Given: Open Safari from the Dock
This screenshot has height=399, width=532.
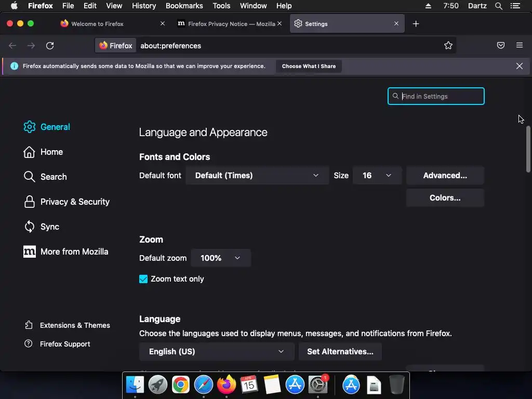Looking at the screenshot, I should tap(204, 384).
